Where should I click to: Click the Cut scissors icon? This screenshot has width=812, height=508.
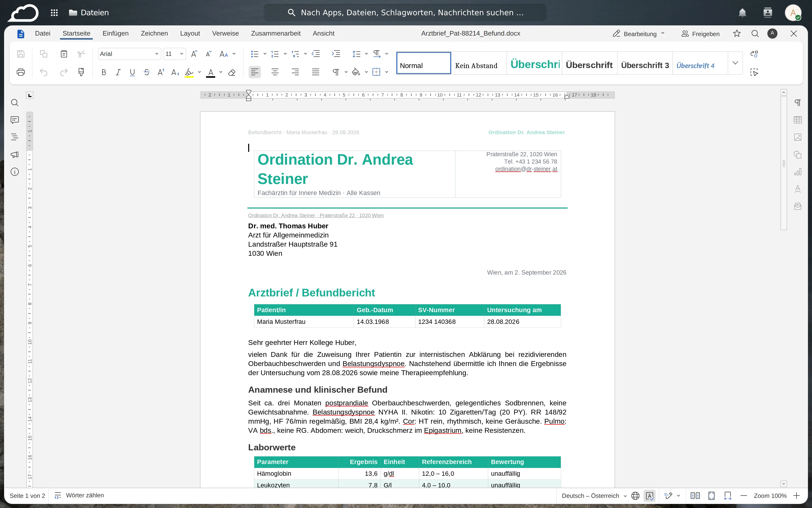pos(81,54)
